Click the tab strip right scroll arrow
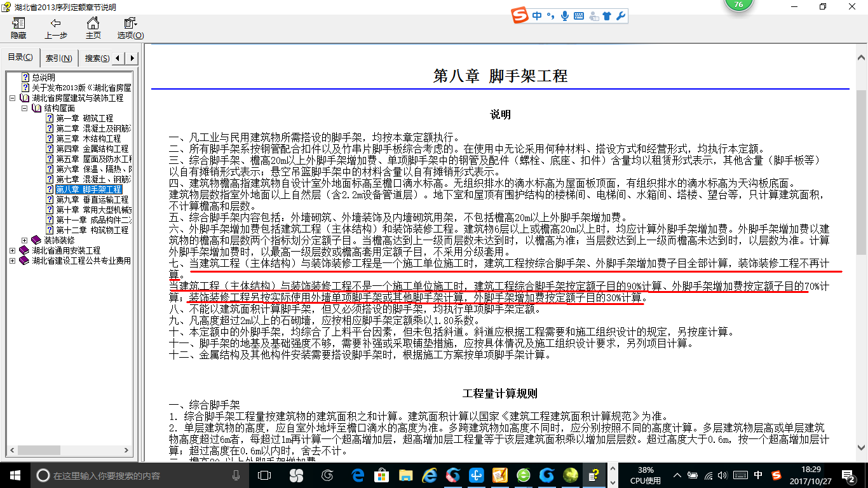Viewport: 868px width, 488px height. pyautogui.click(x=132, y=58)
